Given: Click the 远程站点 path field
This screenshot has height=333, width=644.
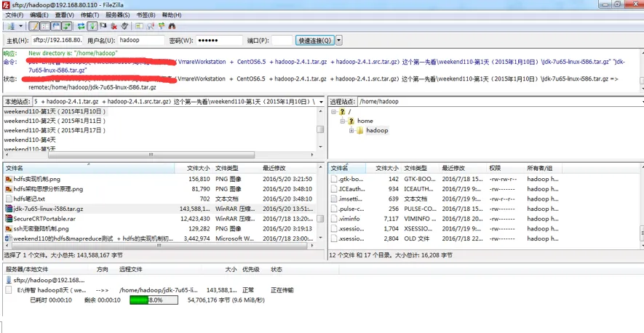Looking at the screenshot, I should click(x=500, y=101).
